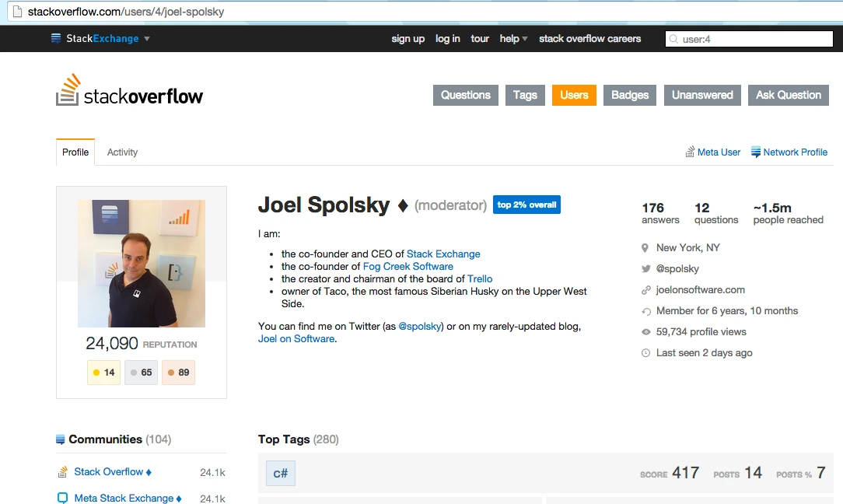Click 59,734 profile views text
Image resolution: width=843 pixels, height=504 pixels.
pos(701,332)
